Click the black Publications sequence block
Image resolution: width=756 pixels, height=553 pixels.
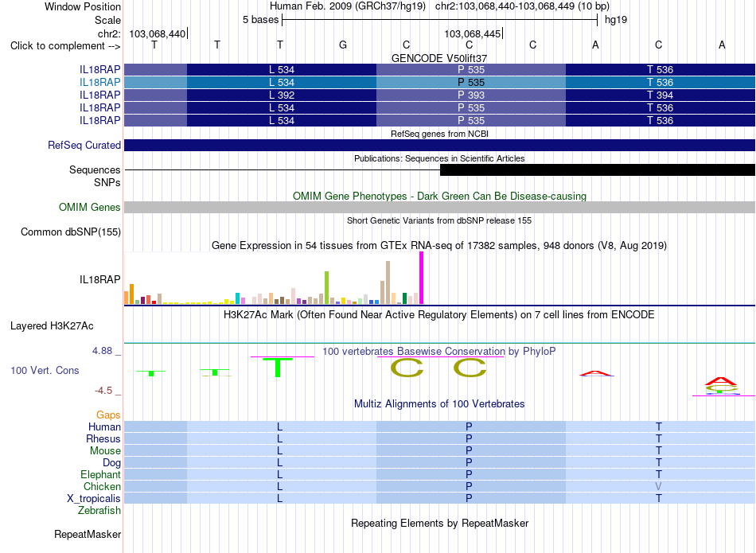pos(598,169)
